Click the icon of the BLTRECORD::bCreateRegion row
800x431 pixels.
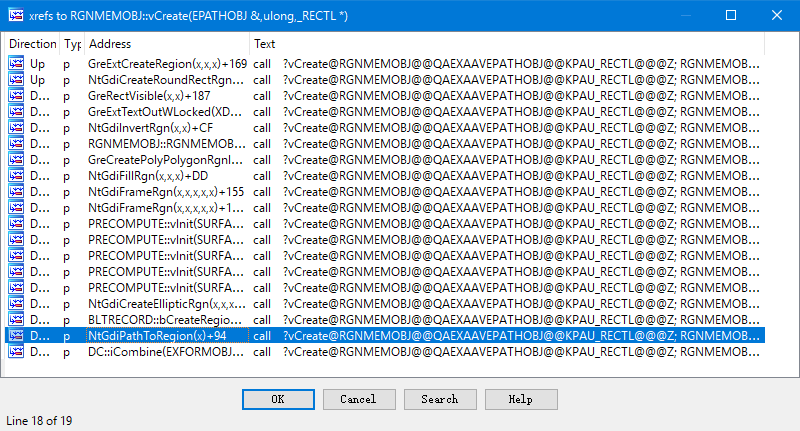click(x=16, y=319)
